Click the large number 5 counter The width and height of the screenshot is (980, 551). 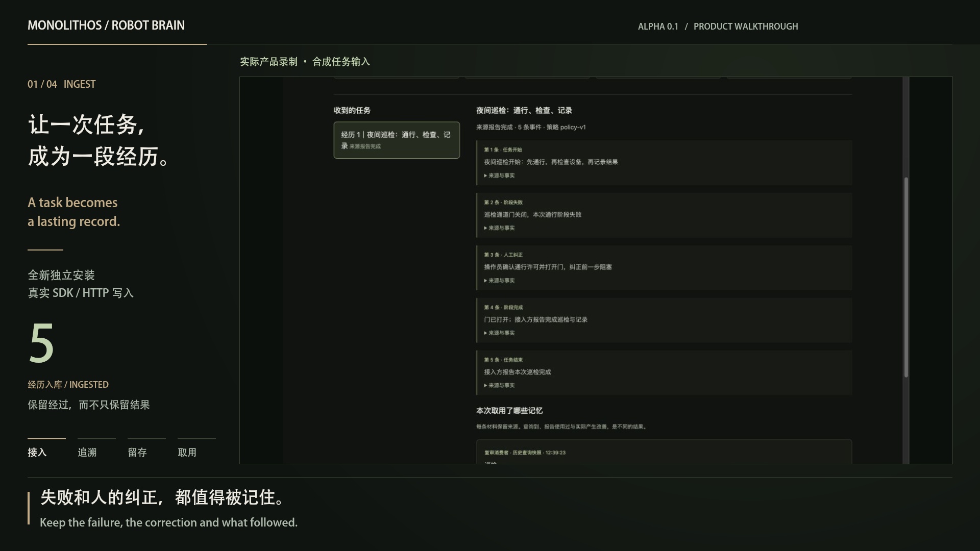(41, 343)
